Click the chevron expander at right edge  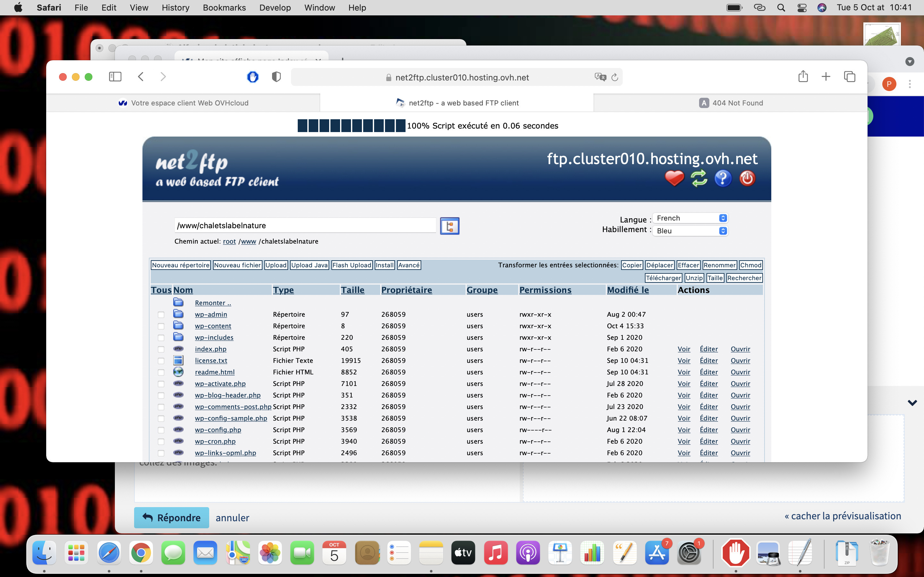pos(912,403)
